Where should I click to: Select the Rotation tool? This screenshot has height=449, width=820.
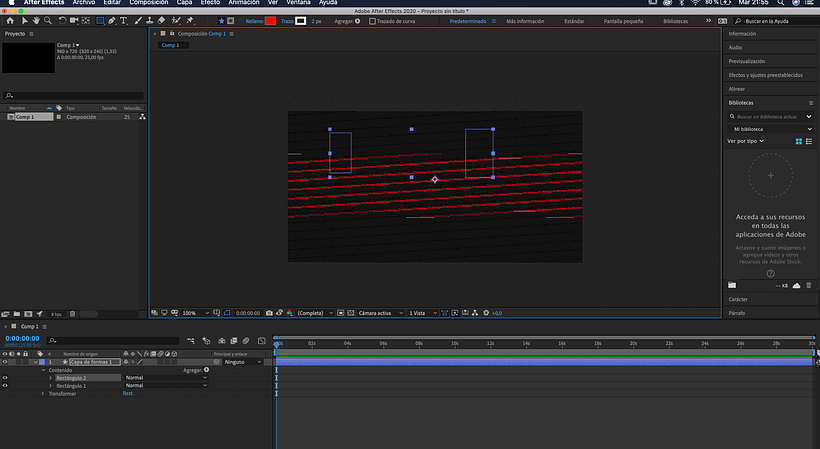(62, 21)
